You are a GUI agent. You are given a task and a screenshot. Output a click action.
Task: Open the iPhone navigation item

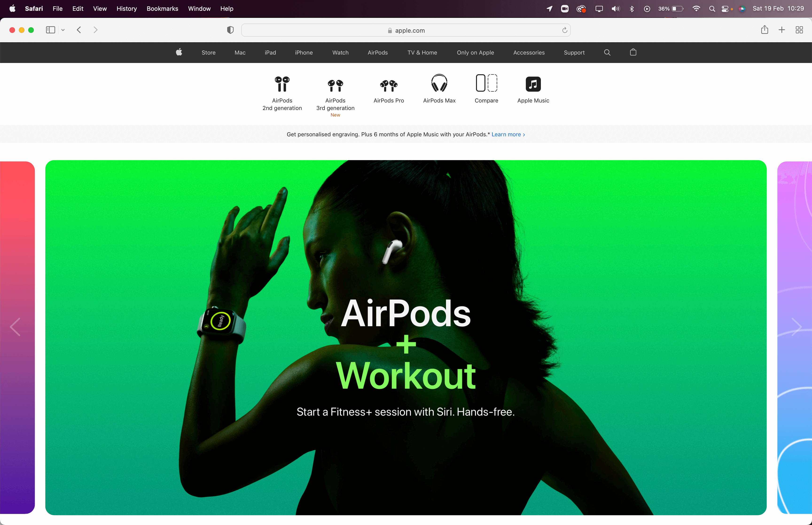coord(304,52)
